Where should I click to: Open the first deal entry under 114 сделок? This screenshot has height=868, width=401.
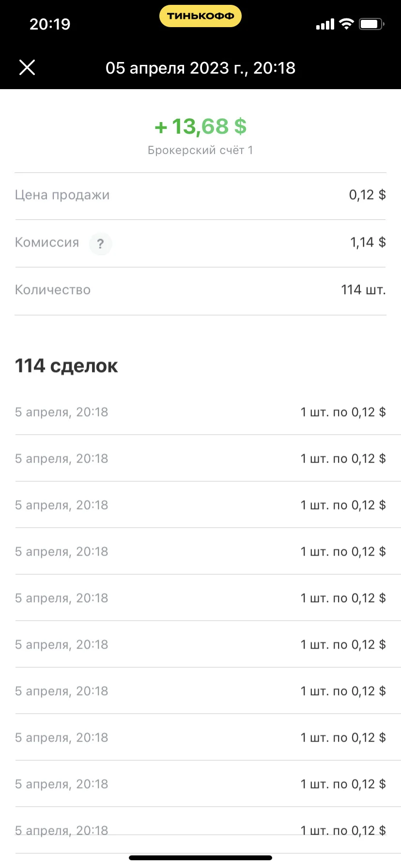[x=200, y=412]
